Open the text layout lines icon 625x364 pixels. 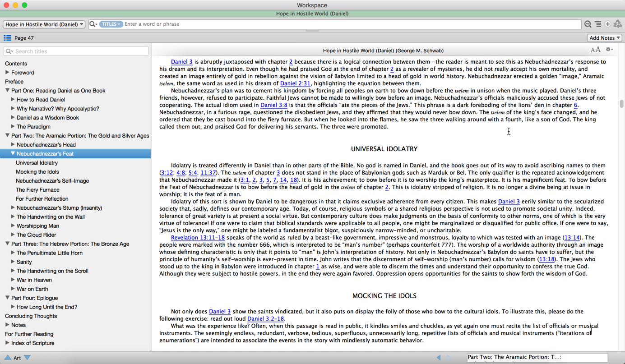[598, 24]
